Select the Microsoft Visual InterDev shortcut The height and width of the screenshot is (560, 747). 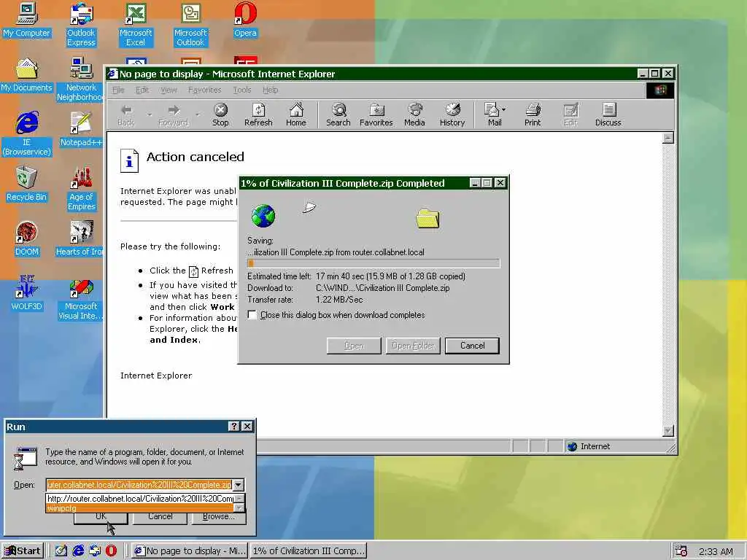[x=81, y=298]
